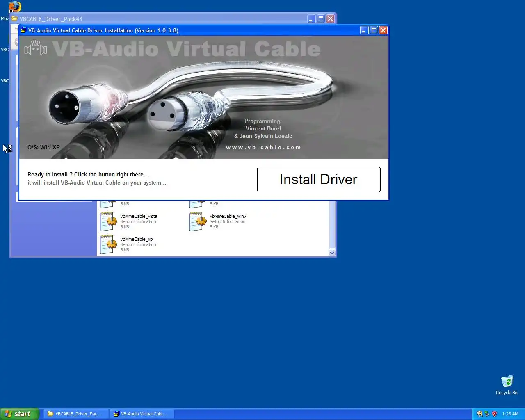Image resolution: width=525 pixels, height=420 pixels.
Task: Click the red security shield tray icon
Action: coord(494,414)
